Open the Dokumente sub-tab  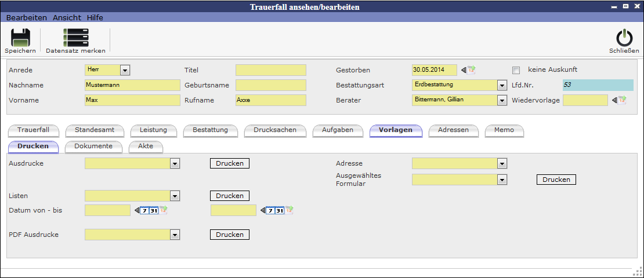(x=93, y=146)
